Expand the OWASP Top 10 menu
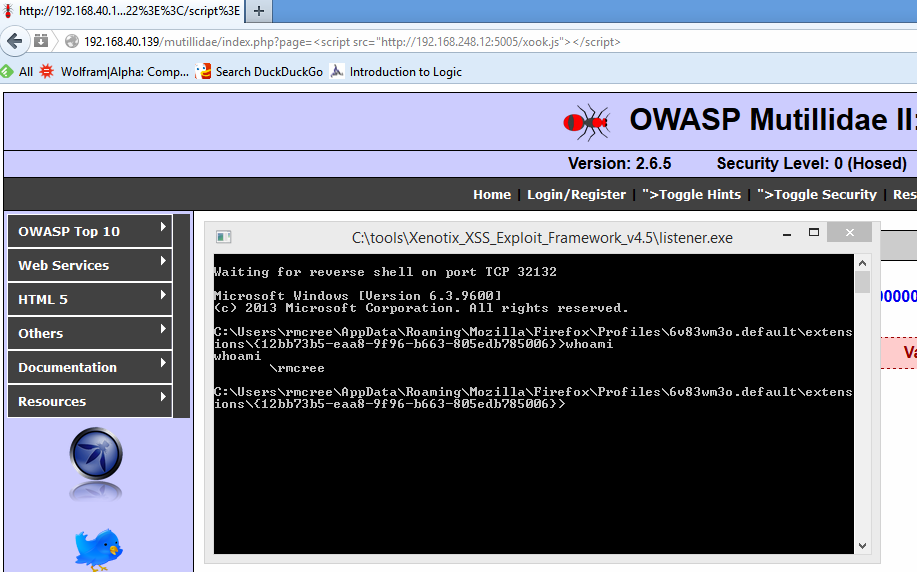Image resolution: width=917 pixels, height=572 pixels. [x=90, y=231]
